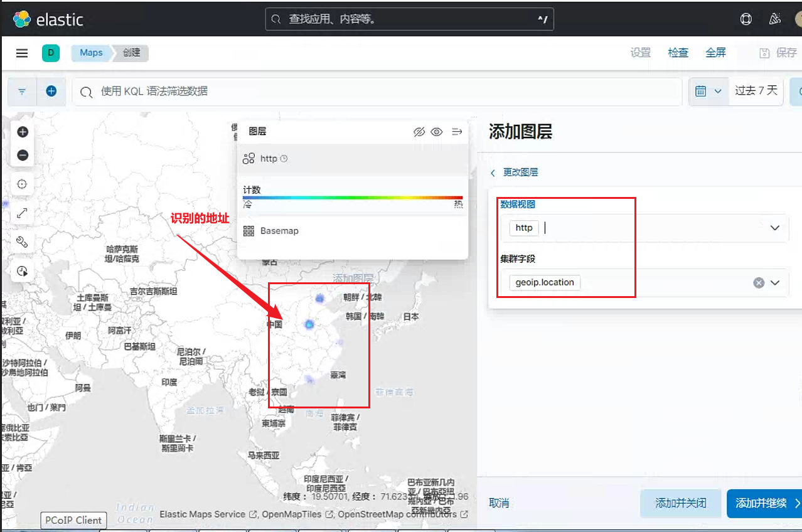Click the Elastic logo

pos(48,19)
